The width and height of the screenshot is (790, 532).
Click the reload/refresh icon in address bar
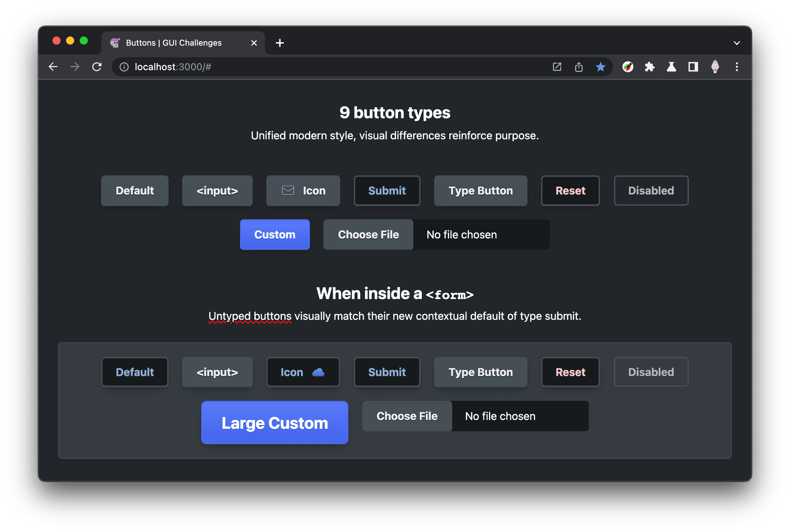[97, 66]
